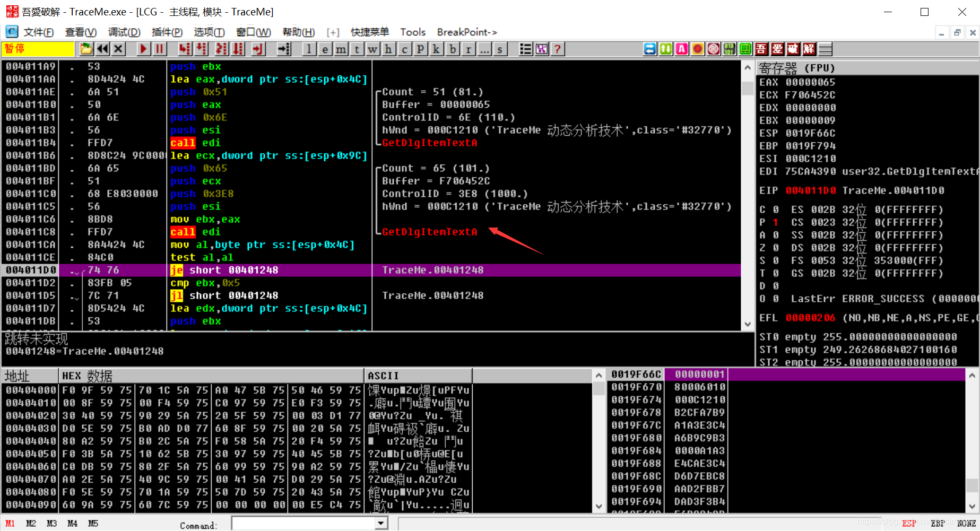Open the 选项(T) menu
980x531 pixels.
point(209,32)
